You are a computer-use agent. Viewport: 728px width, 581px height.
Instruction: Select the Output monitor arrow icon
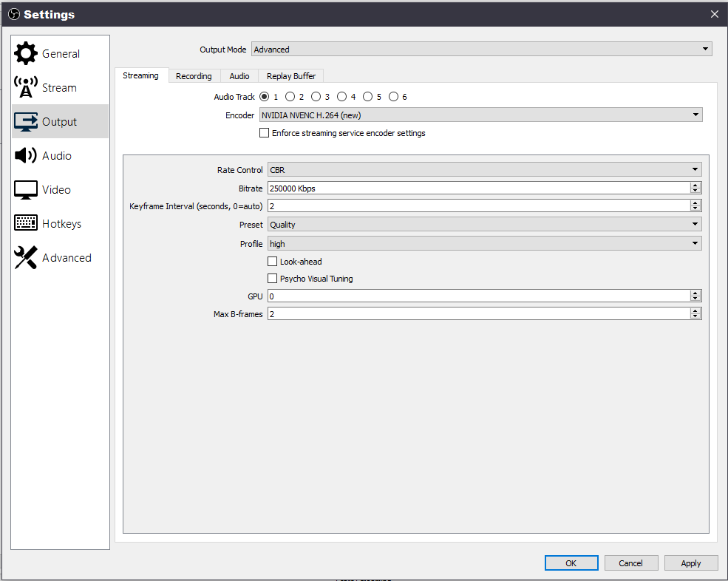[x=26, y=122]
